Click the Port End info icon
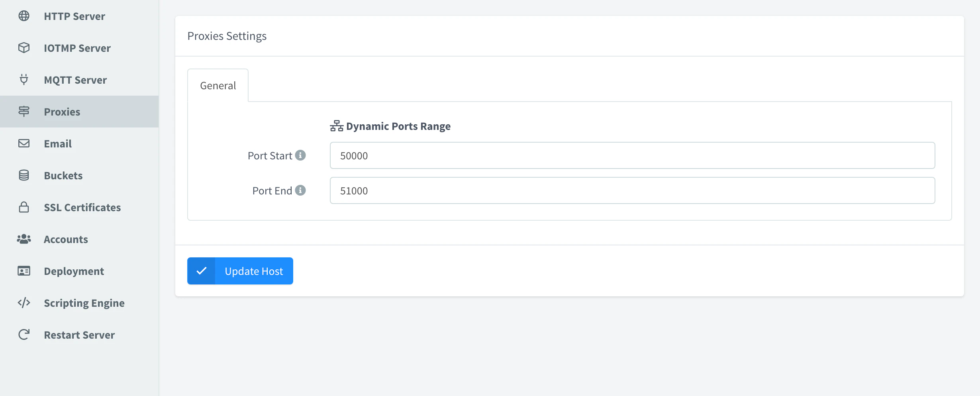The width and height of the screenshot is (980, 396). (300, 190)
